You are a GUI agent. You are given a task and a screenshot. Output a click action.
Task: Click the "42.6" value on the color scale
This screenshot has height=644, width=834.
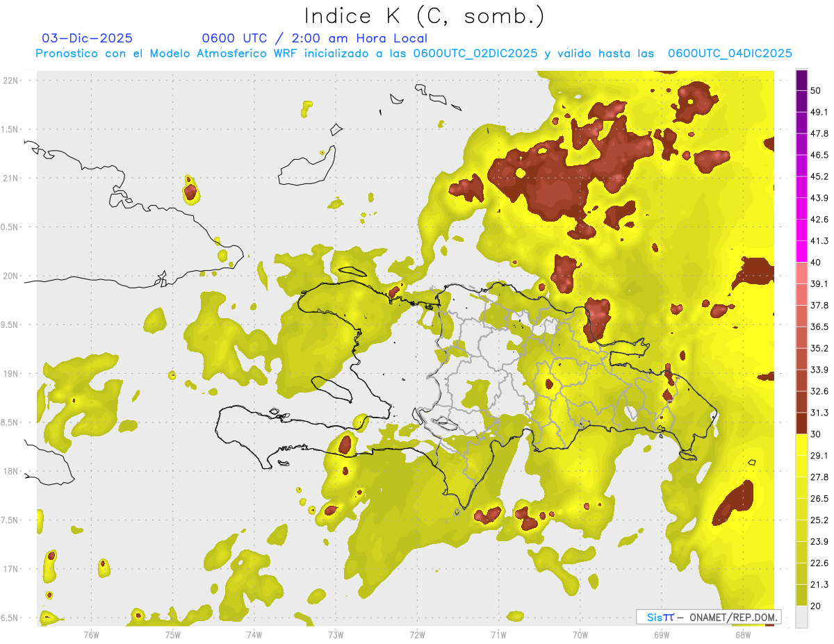coord(819,220)
